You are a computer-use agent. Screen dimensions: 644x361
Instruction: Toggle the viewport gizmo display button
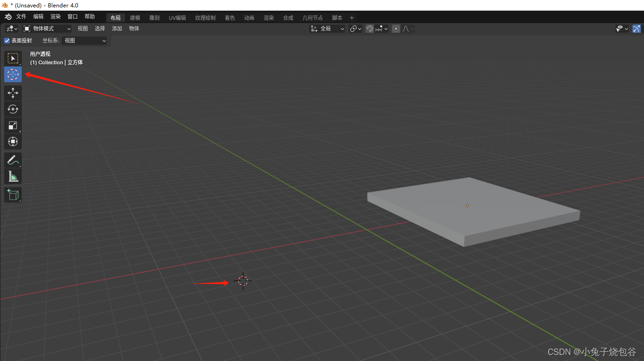(637, 29)
